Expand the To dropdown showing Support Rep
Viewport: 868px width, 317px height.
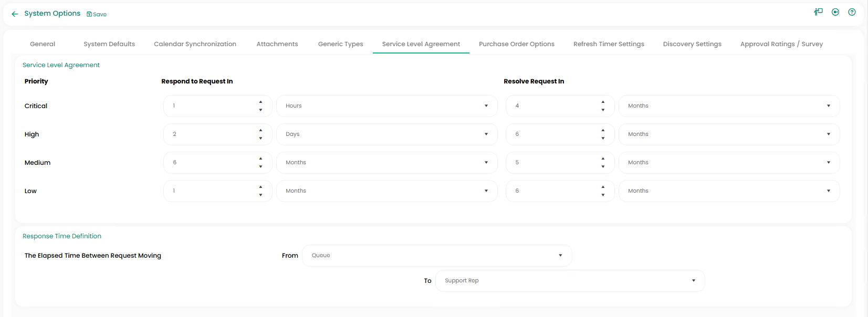(570, 281)
